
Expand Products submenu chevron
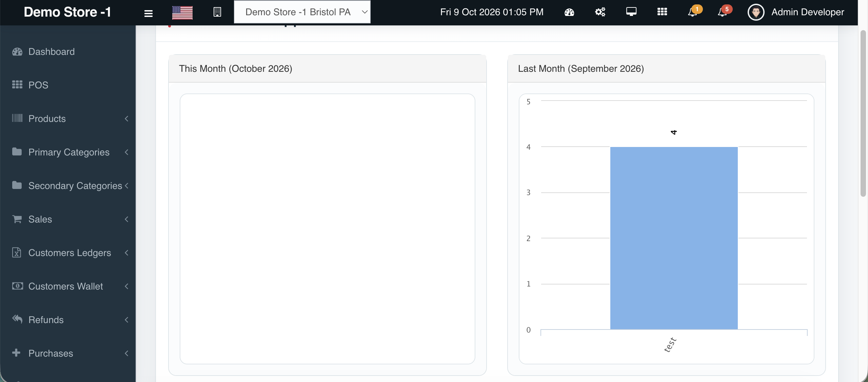[x=126, y=119]
